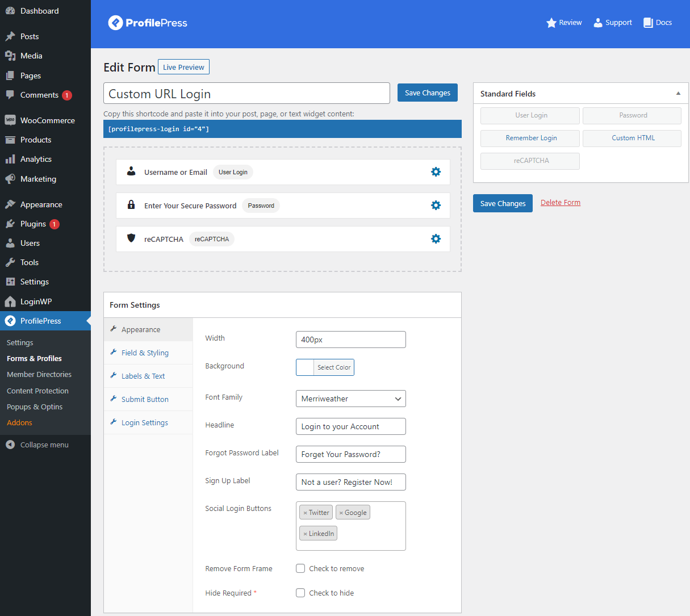Open Member Directories submenu item

[39, 374]
